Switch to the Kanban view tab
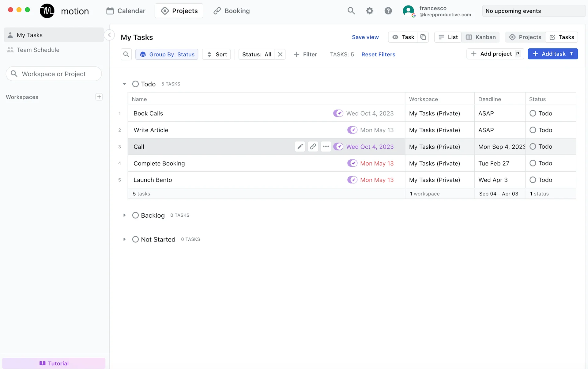The width and height of the screenshot is (588, 369). 481,37
